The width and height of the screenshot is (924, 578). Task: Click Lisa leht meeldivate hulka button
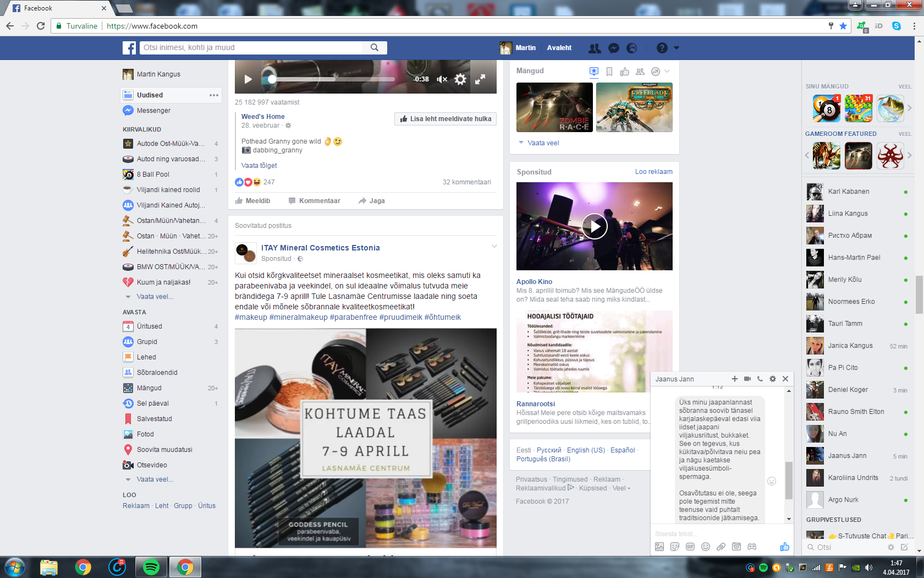tap(446, 119)
